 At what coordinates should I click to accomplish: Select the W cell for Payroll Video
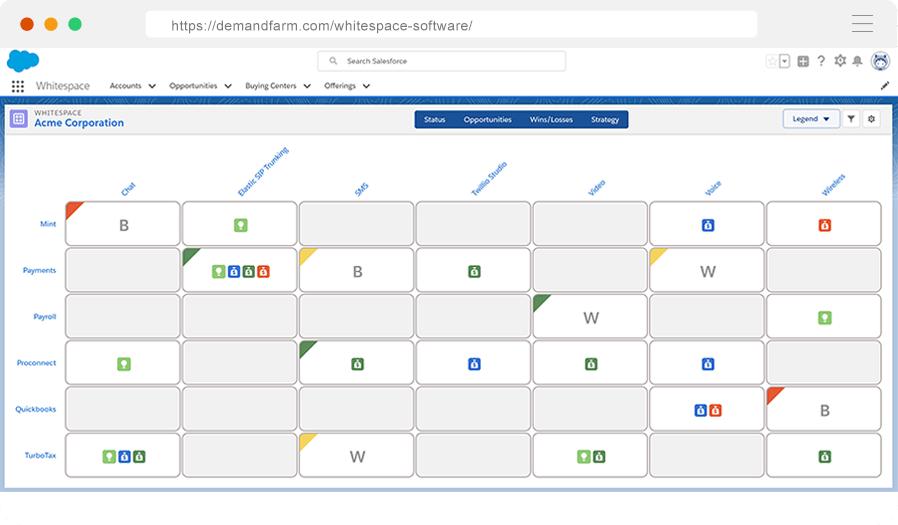tap(590, 317)
